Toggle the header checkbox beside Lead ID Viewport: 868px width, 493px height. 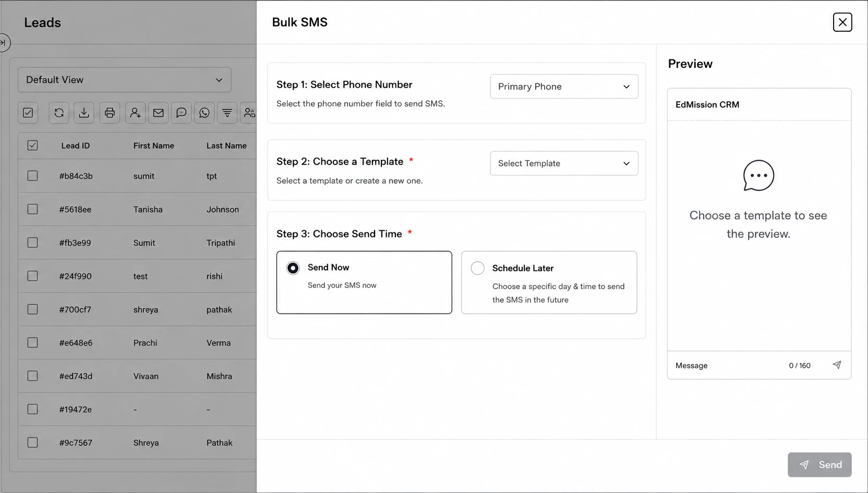pos(32,146)
